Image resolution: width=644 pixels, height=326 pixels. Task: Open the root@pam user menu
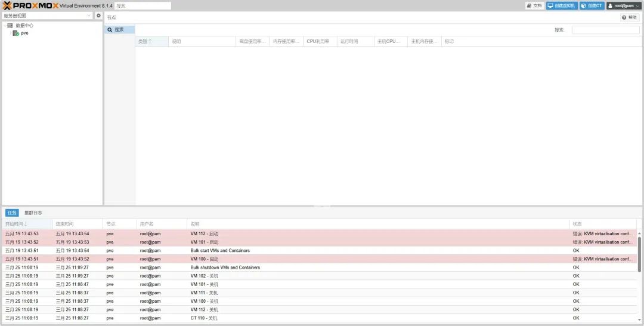[624, 5]
